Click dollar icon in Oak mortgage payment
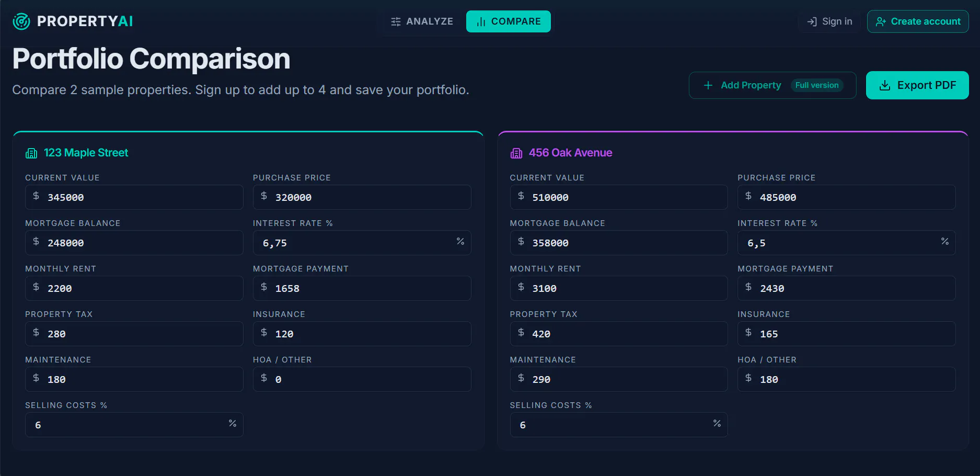 tap(748, 287)
